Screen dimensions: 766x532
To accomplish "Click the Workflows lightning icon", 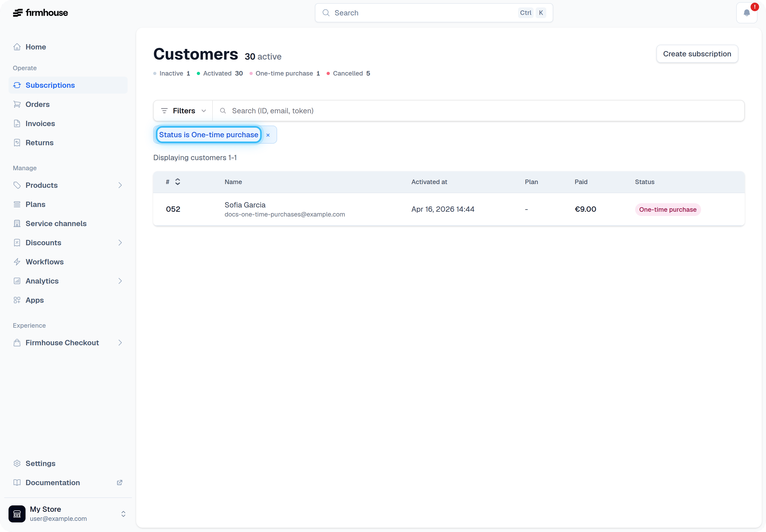I will [x=17, y=262].
